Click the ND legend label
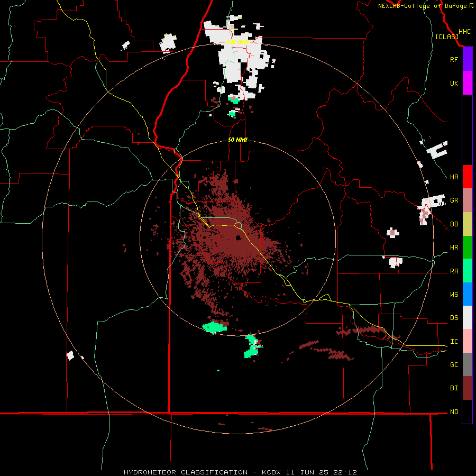The height and width of the screenshot is (476, 476). click(454, 412)
